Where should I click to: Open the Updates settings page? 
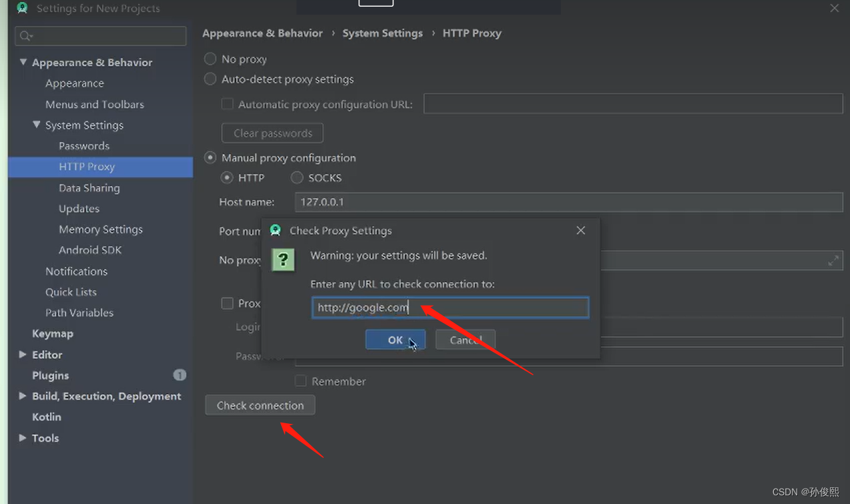pyautogui.click(x=79, y=208)
